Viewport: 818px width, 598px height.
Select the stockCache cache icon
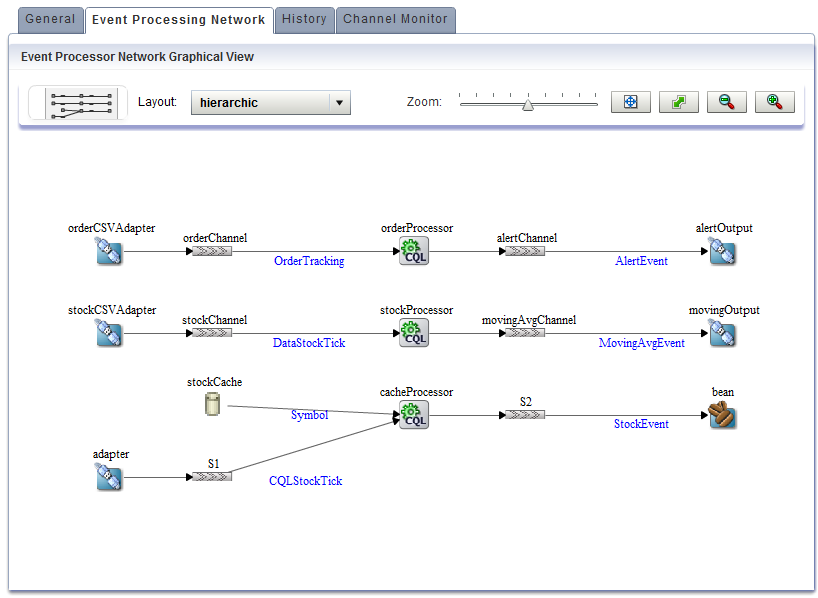click(x=212, y=404)
